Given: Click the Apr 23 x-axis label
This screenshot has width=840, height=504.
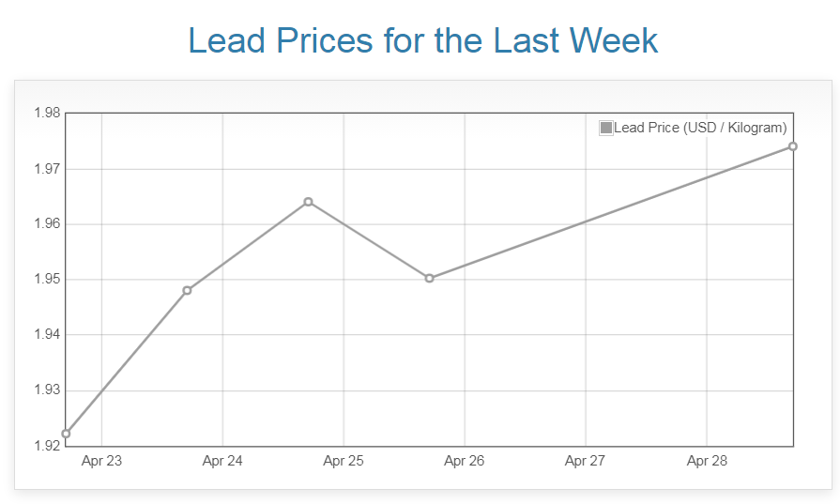Looking at the screenshot, I should click(101, 461).
